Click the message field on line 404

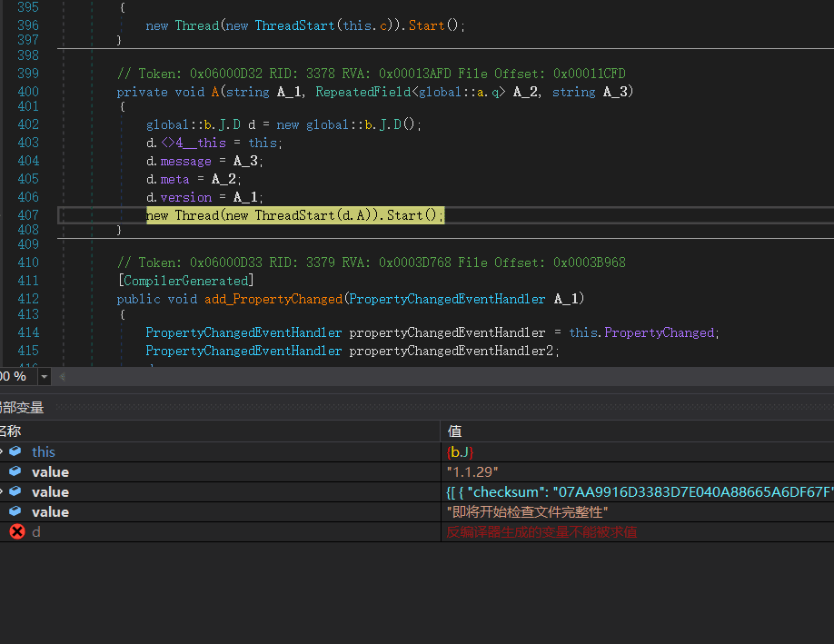pyautogui.click(x=185, y=161)
